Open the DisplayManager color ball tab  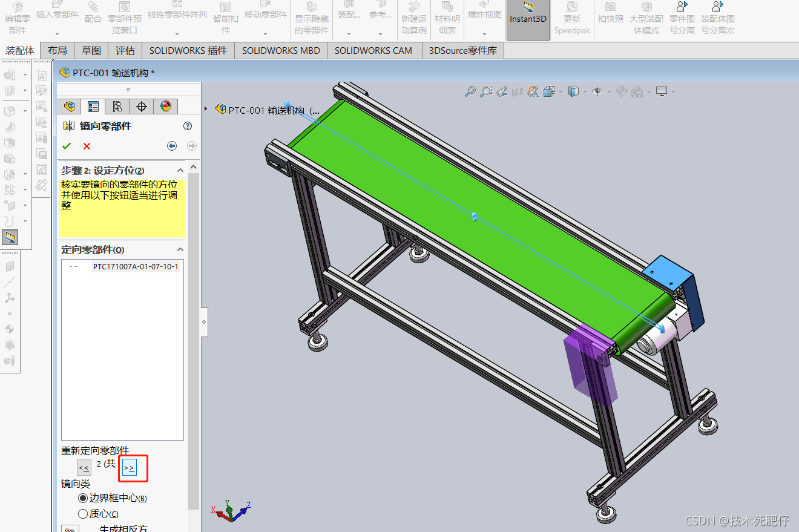click(x=165, y=107)
